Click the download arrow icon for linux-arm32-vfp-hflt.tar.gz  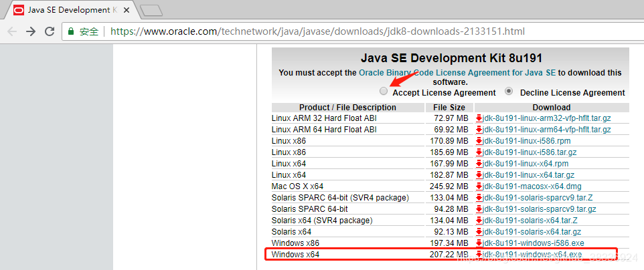[479, 118]
